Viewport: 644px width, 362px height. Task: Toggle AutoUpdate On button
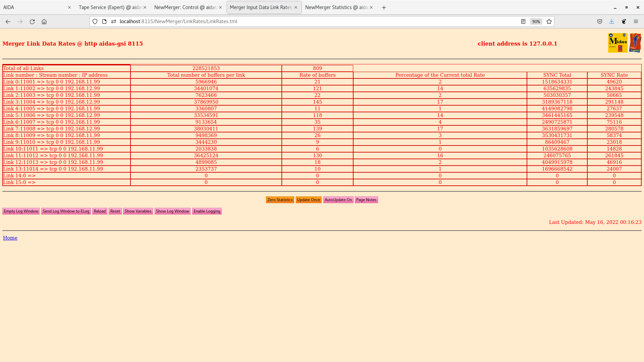pyautogui.click(x=338, y=200)
